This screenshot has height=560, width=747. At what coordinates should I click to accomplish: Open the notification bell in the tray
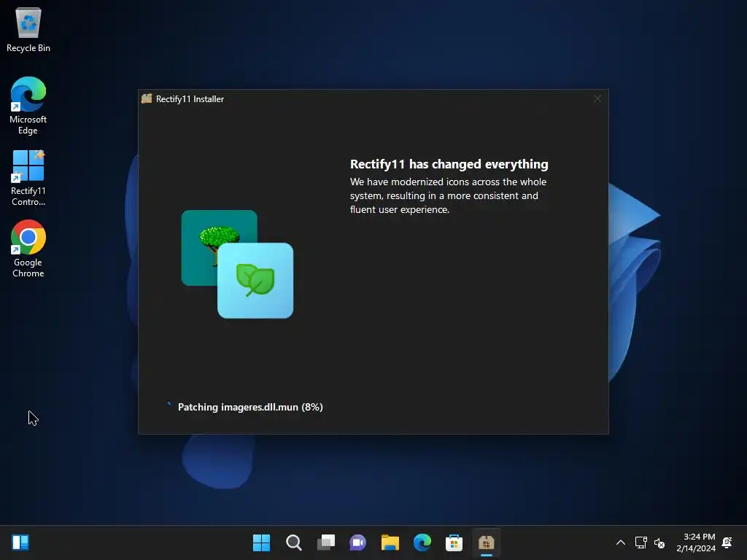tap(727, 542)
